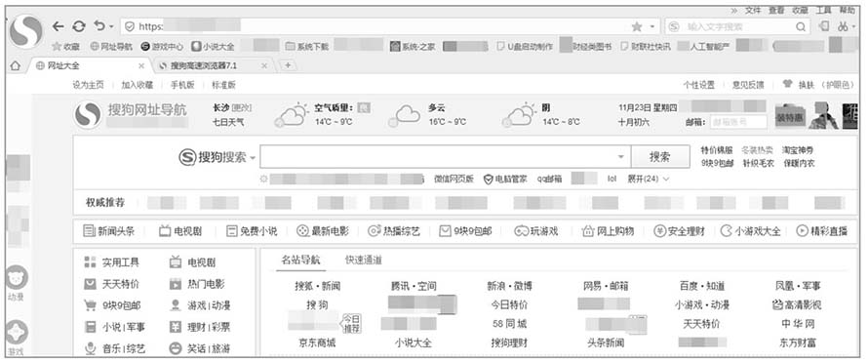The height and width of the screenshot is (362, 868).
Task: Open the 收藏 menu
Action: point(800,10)
